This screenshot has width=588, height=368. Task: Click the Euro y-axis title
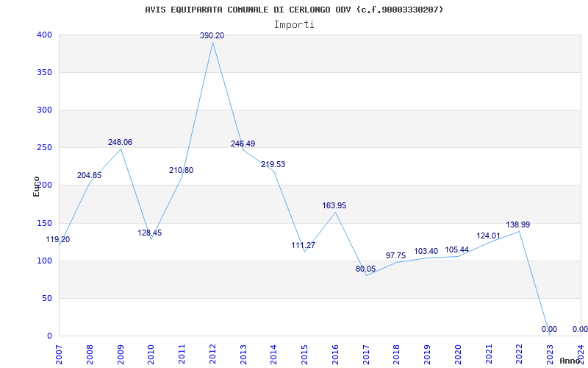(x=36, y=186)
